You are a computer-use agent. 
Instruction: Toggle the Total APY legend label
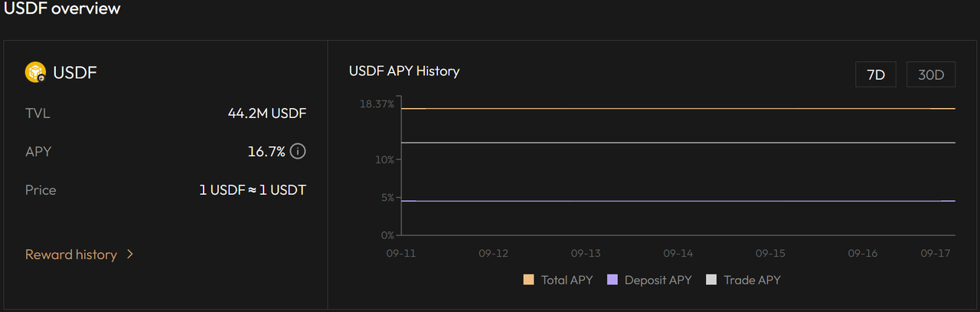pos(567,280)
